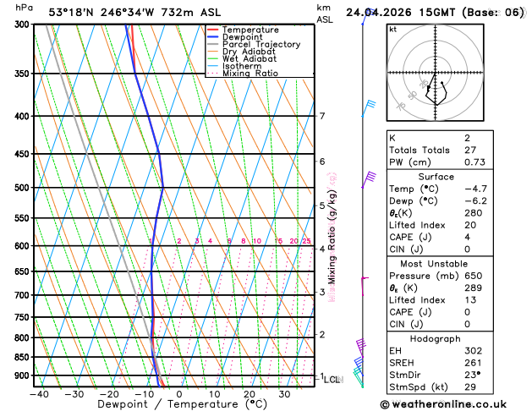532x411 pixels.
Task: Click the StmSpd (kt) value 29
Action: [470, 387]
